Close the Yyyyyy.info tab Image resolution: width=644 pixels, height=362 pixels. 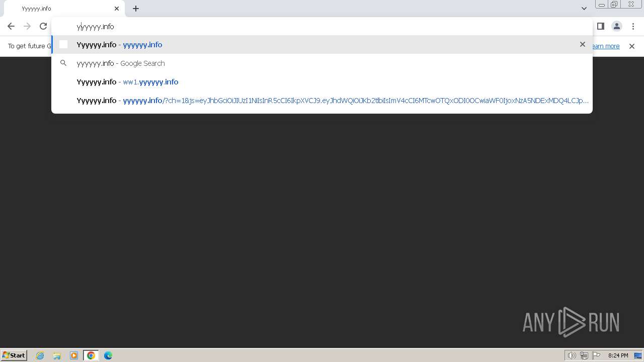[117, 9]
